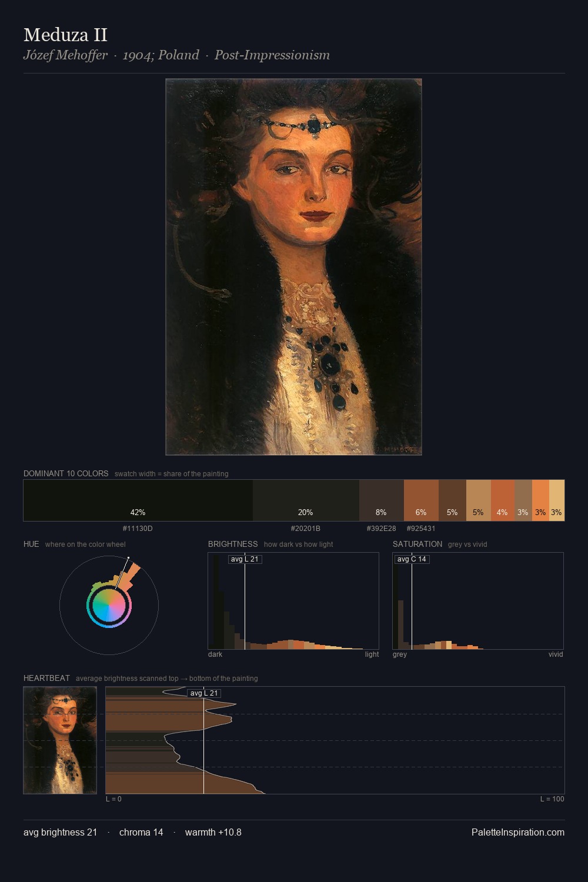Click the 'vivid' axis label
The width and height of the screenshot is (588, 882).
click(x=556, y=654)
